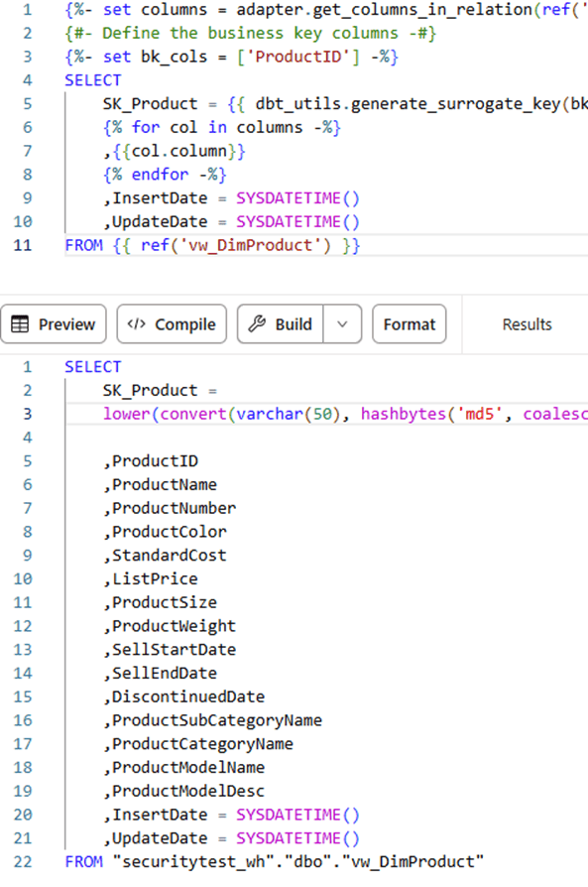Run Compile on the model
588x887 pixels.
(x=172, y=324)
